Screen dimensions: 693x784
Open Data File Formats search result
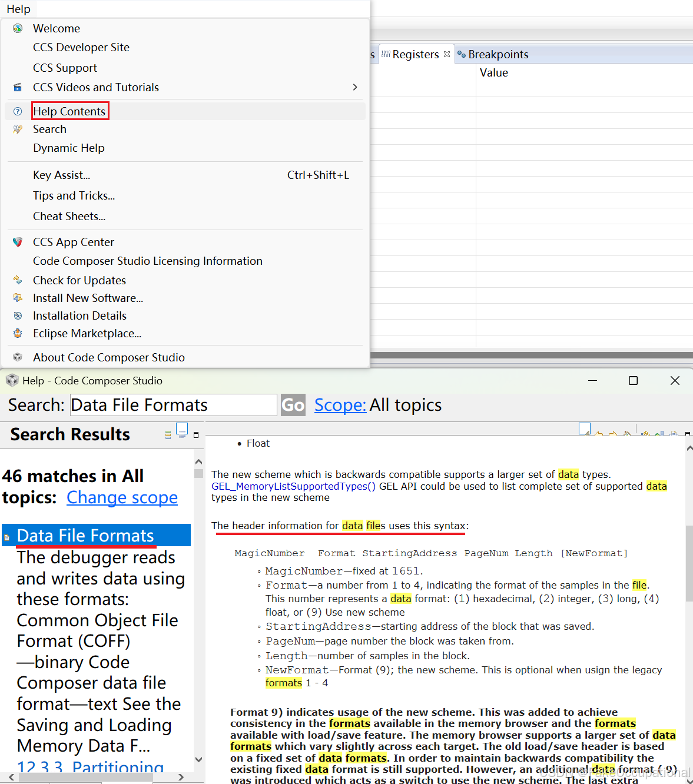[x=85, y=536]
